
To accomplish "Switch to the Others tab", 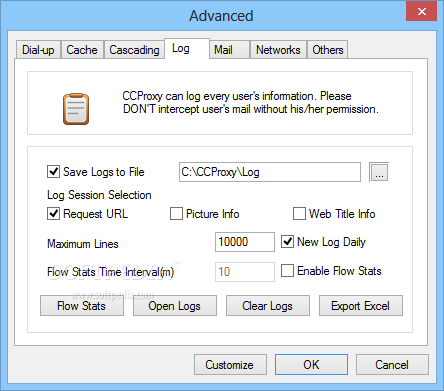I will [x=328, y=50].
